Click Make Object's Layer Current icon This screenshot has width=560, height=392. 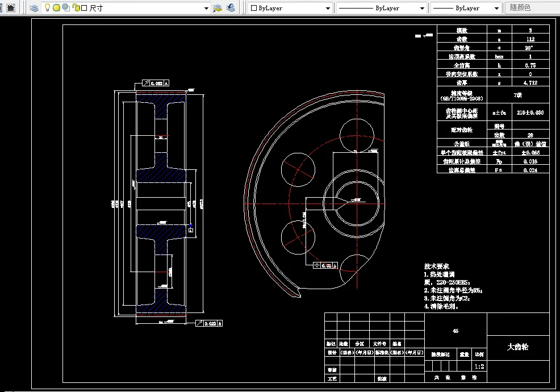[218, 8]
